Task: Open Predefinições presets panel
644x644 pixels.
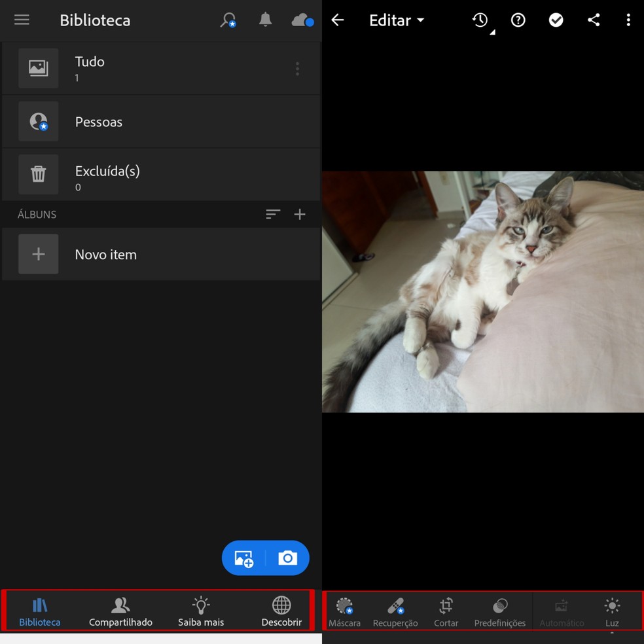Action: coord(500,611)
